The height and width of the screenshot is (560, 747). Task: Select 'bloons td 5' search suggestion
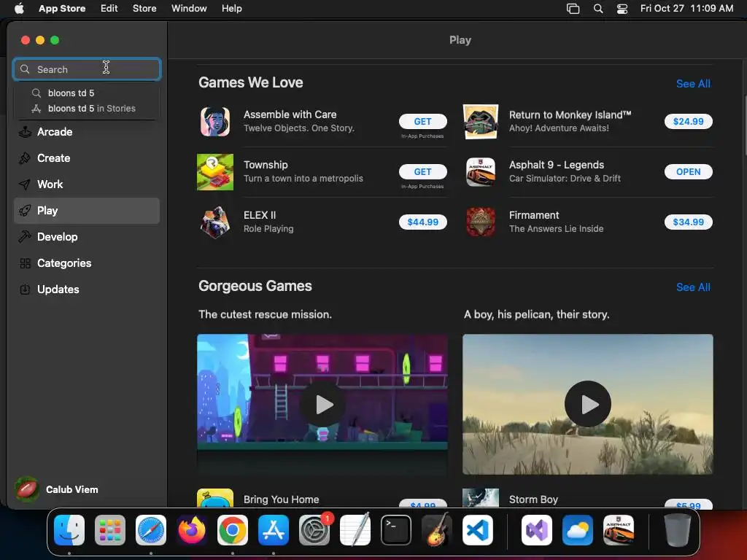tap(87, 93)
